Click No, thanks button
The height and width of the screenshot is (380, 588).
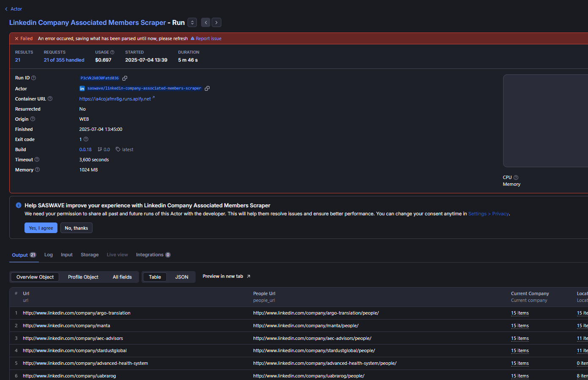coord(76,228)
